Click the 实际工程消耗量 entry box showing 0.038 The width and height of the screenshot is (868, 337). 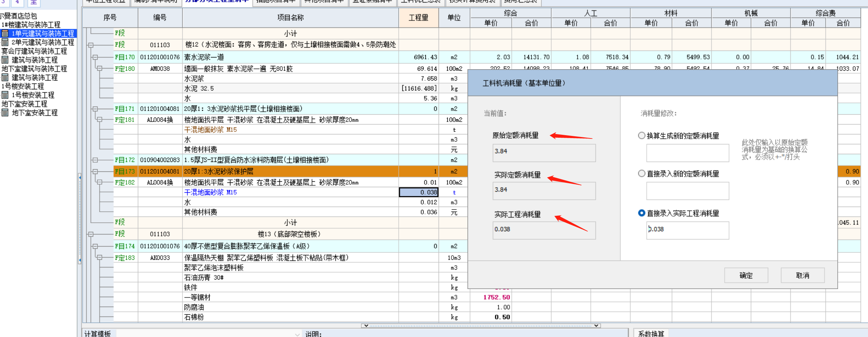pyautogui.click(x=688, y=230)
